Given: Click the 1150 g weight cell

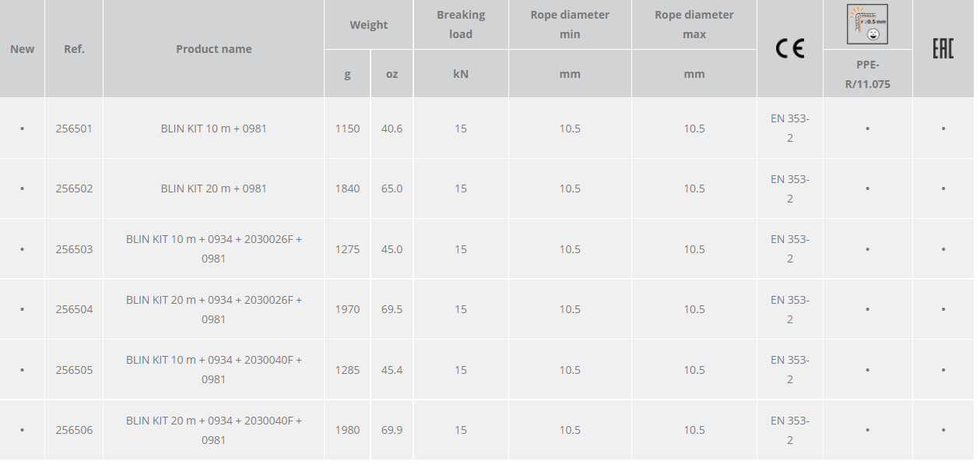Looking at the screenshot, I should pos(347,129).
